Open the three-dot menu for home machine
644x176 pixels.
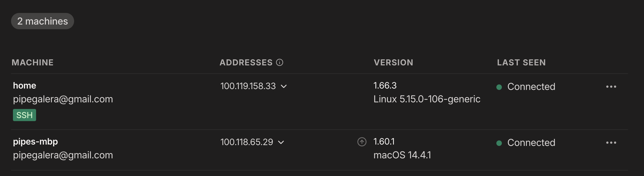tap(611, 87)
